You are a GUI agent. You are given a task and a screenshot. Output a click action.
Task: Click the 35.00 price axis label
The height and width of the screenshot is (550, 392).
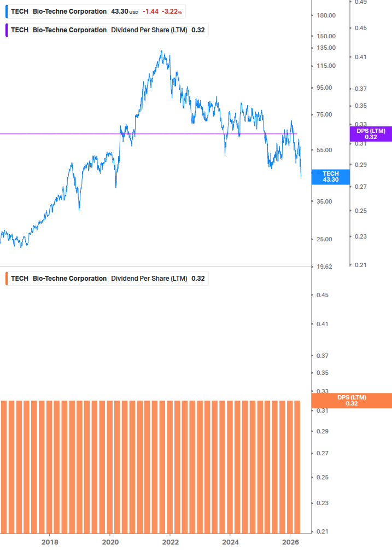click(324, 202)
